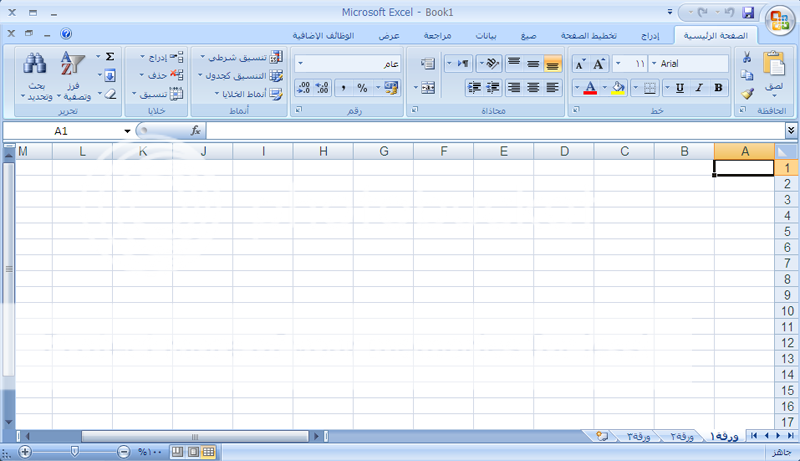The height and width of the screenshot is (461, 800).
Task: Expand the formula bar
Action: tap(791, 131)
